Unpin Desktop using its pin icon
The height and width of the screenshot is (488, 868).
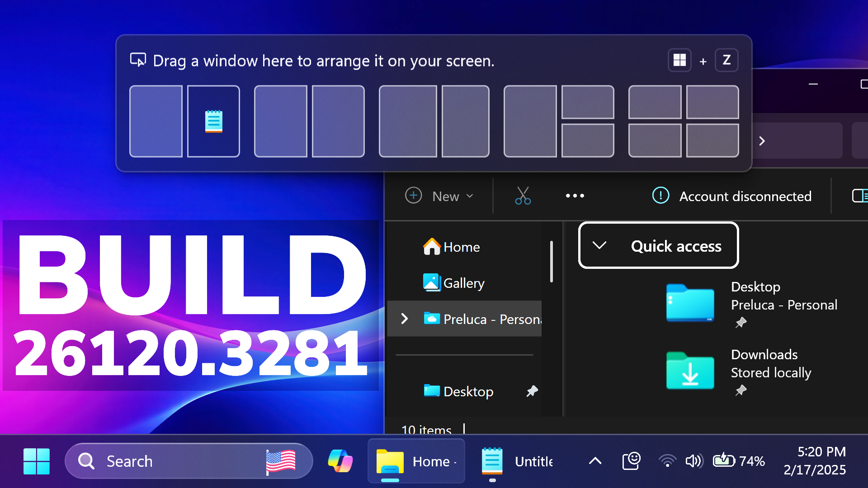pos(532,391)
